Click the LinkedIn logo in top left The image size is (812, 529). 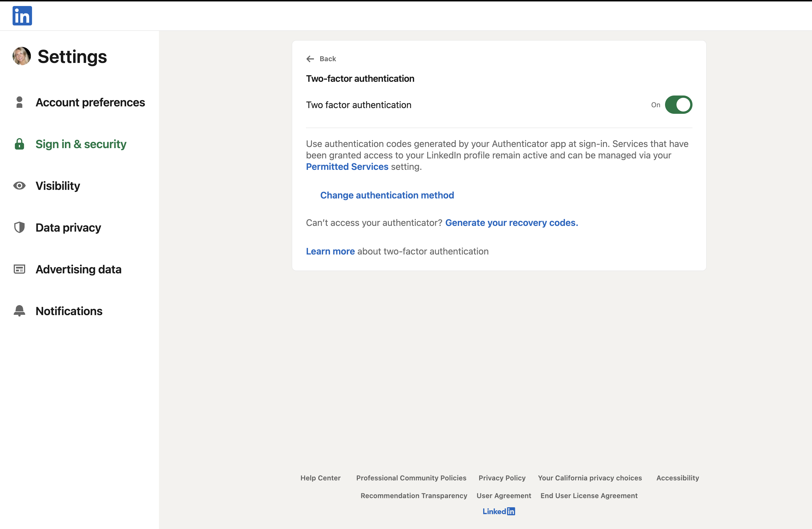click(22, 16)
